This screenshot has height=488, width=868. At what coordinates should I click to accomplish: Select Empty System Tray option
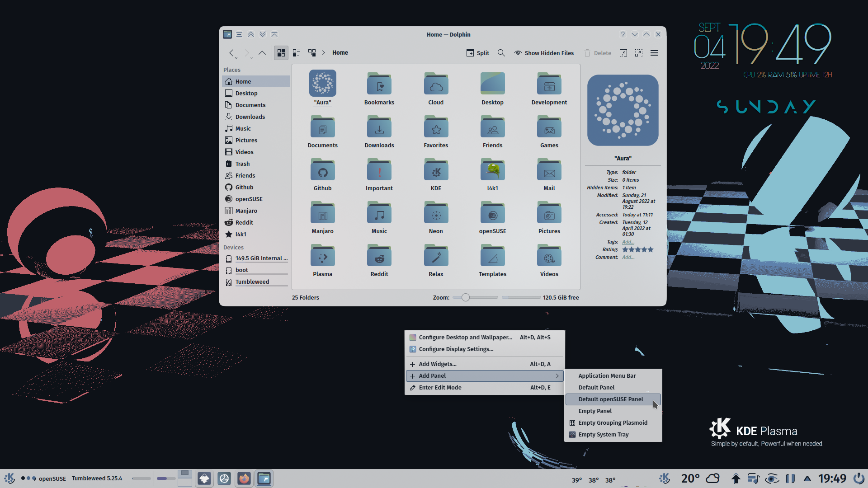(x=613, y=434)
